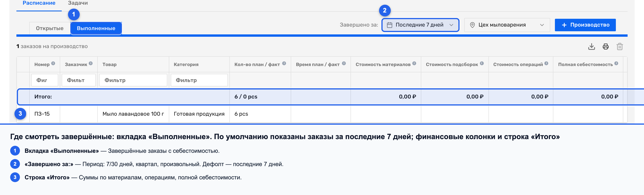Click info icon beside Кол-во план / факт

284,64
